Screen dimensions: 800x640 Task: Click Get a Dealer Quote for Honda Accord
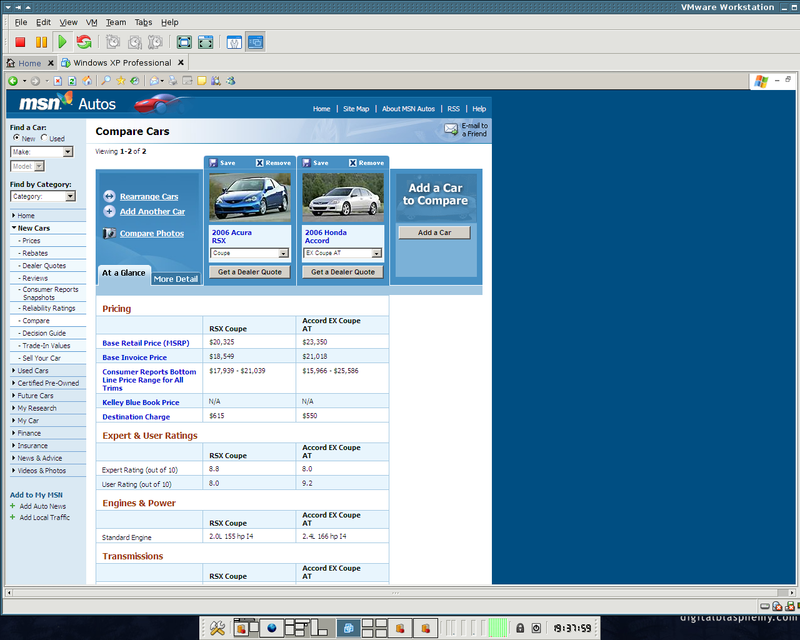[343, 272]
